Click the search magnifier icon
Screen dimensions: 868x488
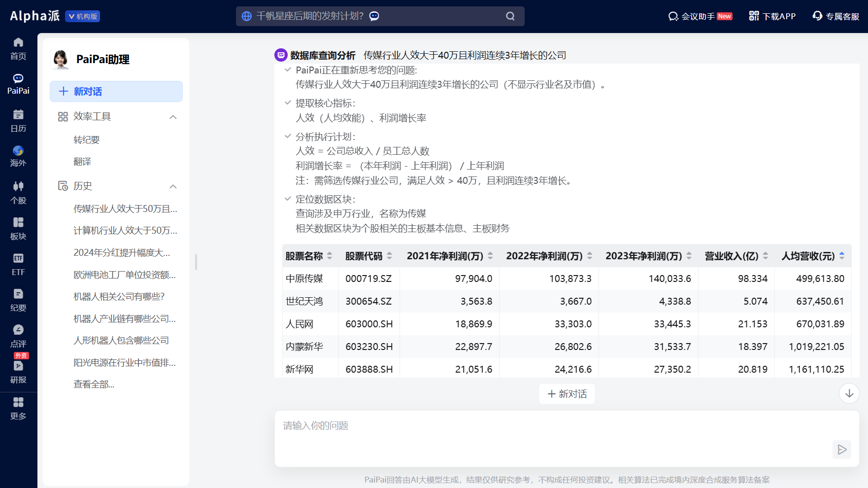510,16
